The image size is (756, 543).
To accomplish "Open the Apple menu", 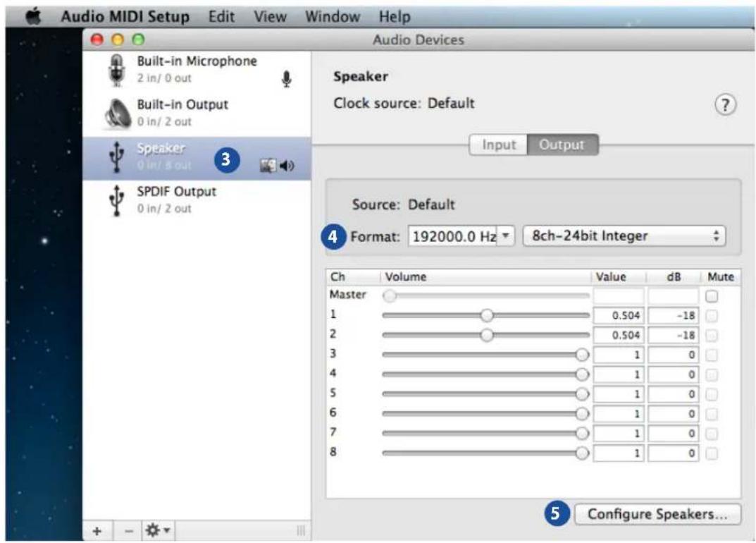I will [x=33, y=16].
